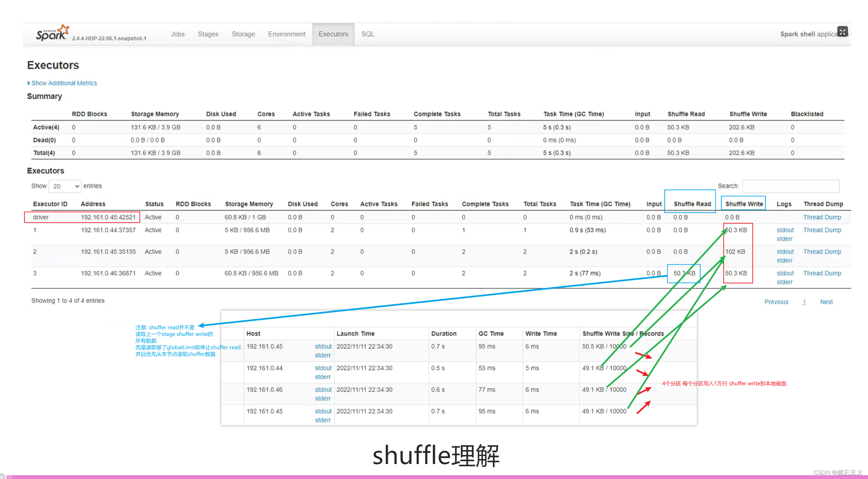
Task: Sort executors by Executor ID header
Action: (x=50, y=204)
